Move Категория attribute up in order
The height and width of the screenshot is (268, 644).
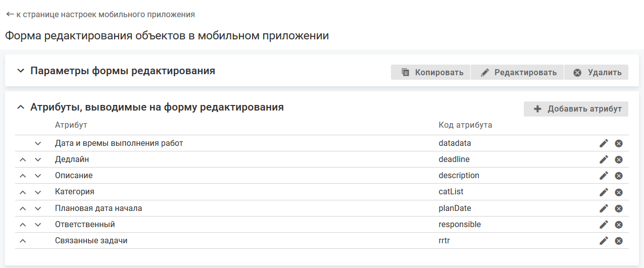(x=22, y=192)
